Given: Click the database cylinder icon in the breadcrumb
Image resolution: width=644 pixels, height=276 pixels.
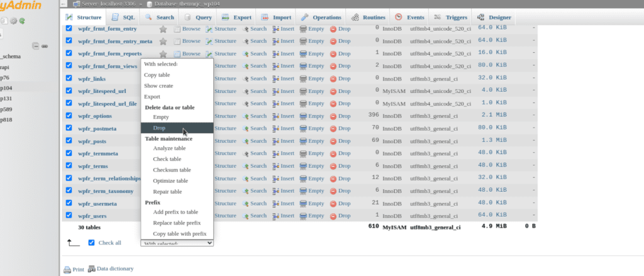Looking at the screenshot, I should (x=150, y=4).
